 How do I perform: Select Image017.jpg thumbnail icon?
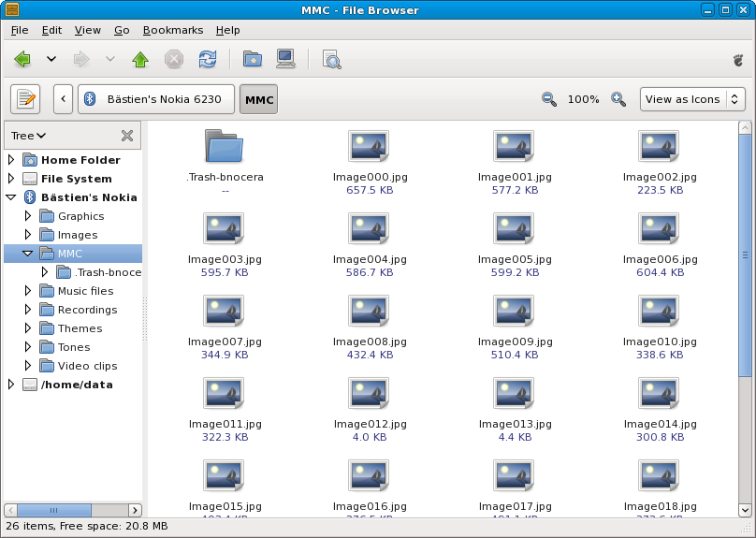(x=514, y=475)
